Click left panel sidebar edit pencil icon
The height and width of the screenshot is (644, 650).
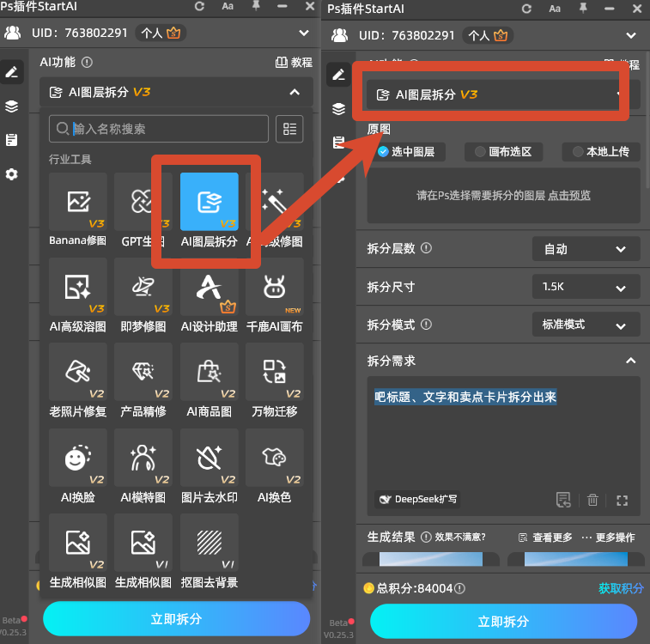[x=12, y=72]
